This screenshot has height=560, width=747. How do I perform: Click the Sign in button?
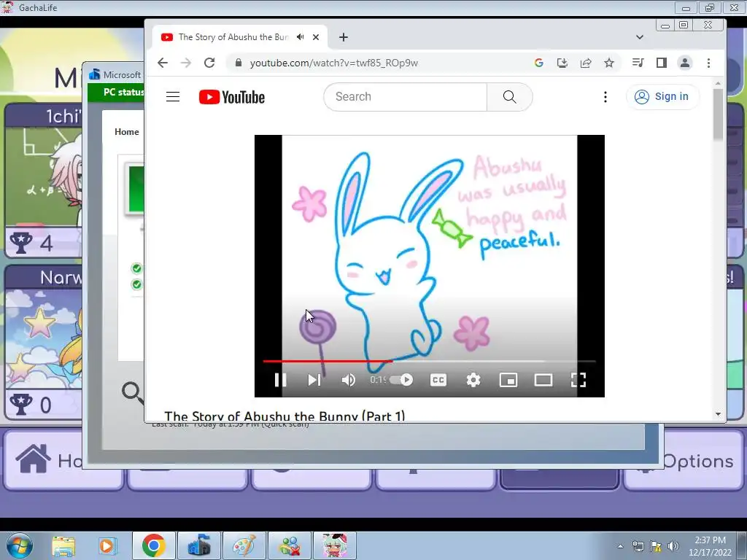662,97
